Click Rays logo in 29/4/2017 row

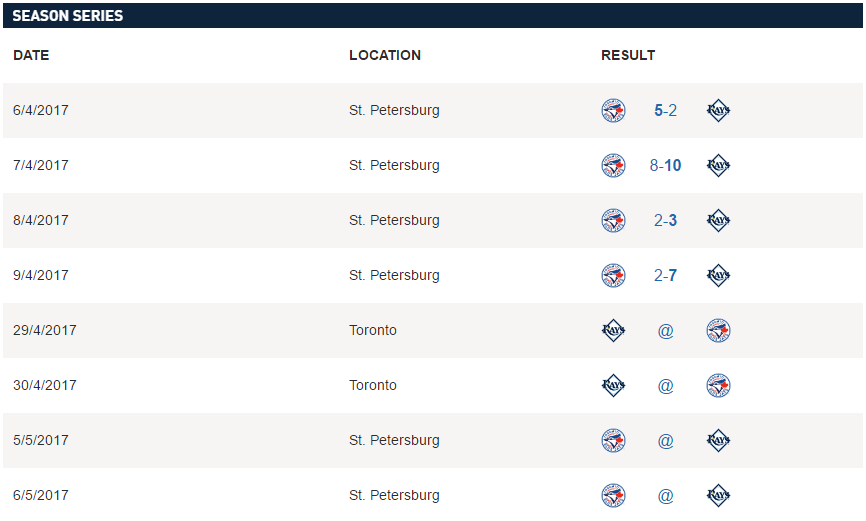tap(613, 331)
